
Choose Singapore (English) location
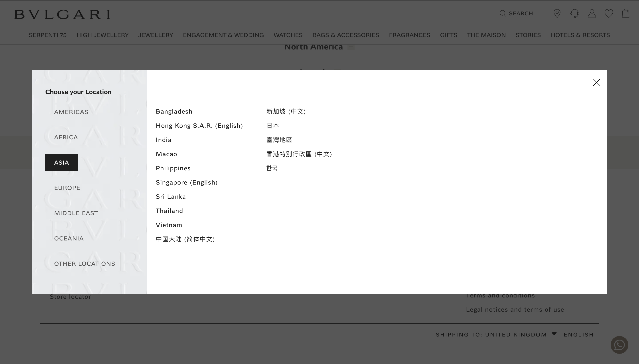click(x=187, y=183)
